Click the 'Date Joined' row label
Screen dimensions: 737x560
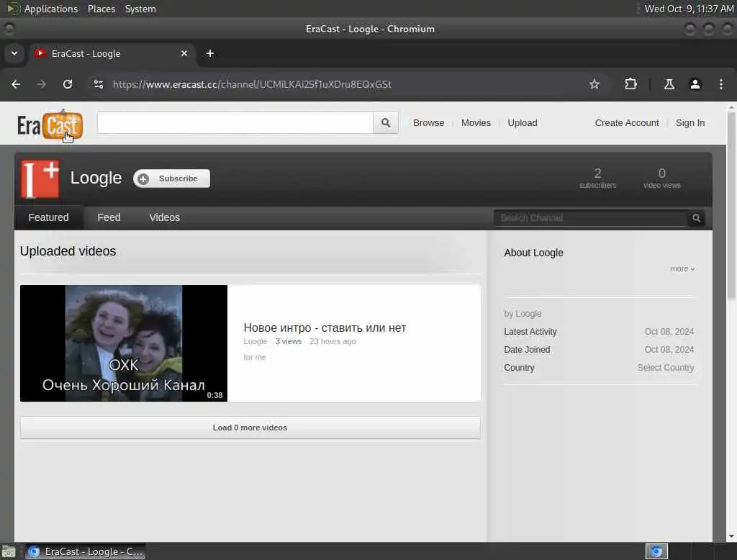tap(527, 349)
